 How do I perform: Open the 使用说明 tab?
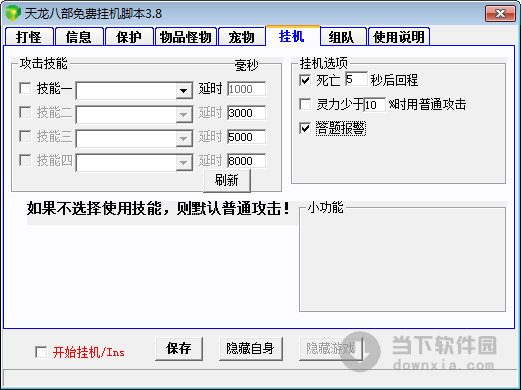coord(399,37)
